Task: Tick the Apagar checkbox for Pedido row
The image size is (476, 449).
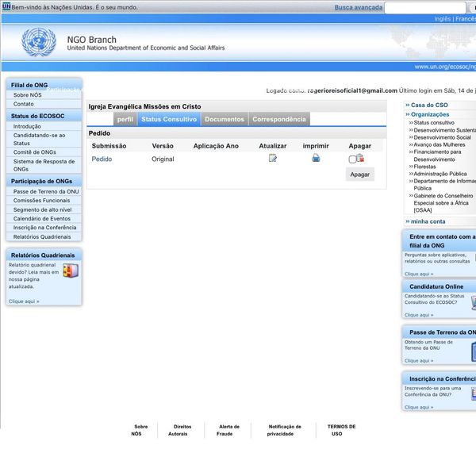Action: 351,159
